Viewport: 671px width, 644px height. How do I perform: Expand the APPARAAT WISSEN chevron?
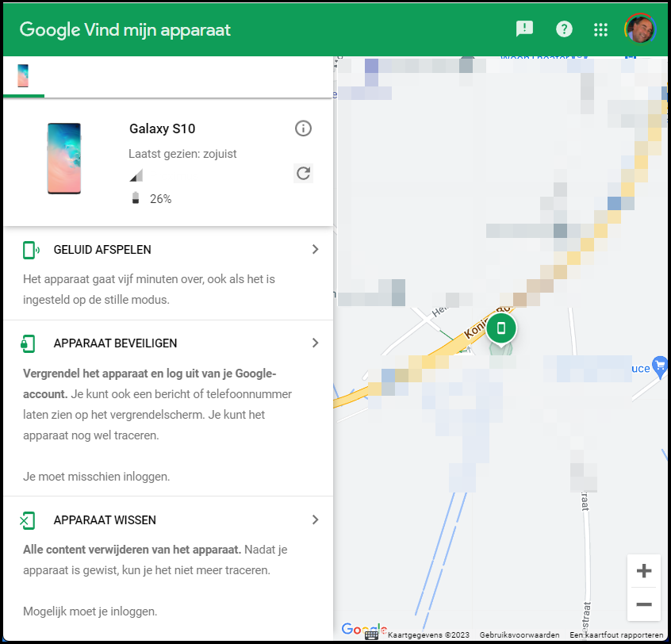(x=316, y=520)
